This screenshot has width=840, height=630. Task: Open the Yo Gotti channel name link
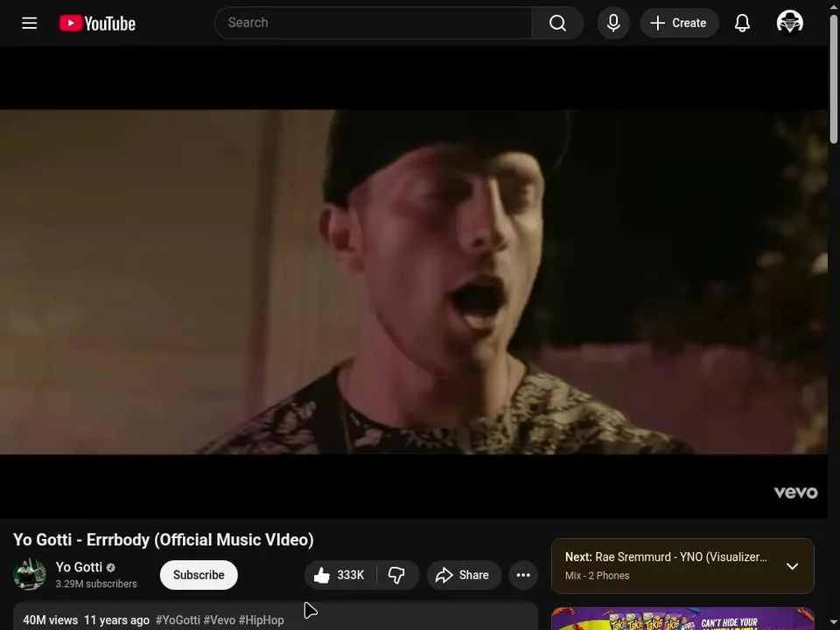coord(79,567)
